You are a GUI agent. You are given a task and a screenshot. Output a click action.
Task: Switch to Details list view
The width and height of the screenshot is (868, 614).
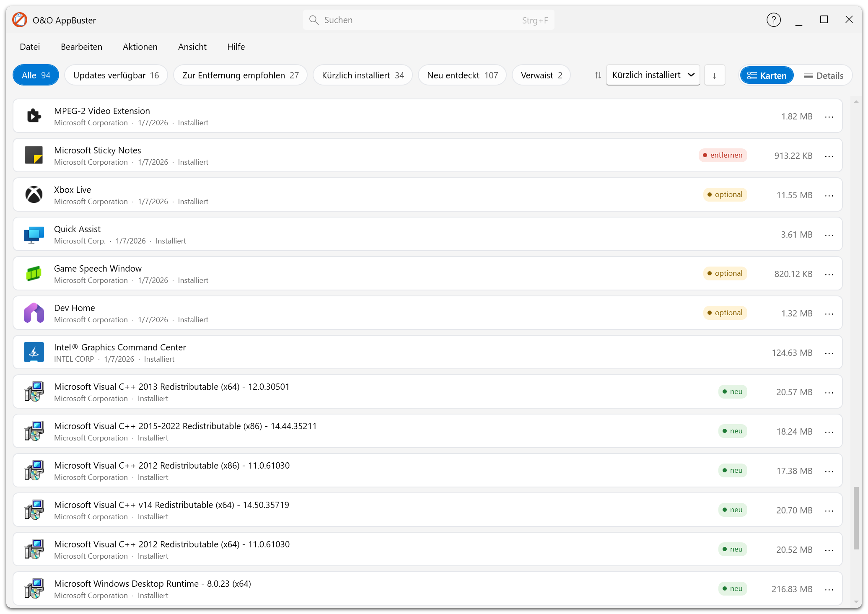(x=823, y=75)
